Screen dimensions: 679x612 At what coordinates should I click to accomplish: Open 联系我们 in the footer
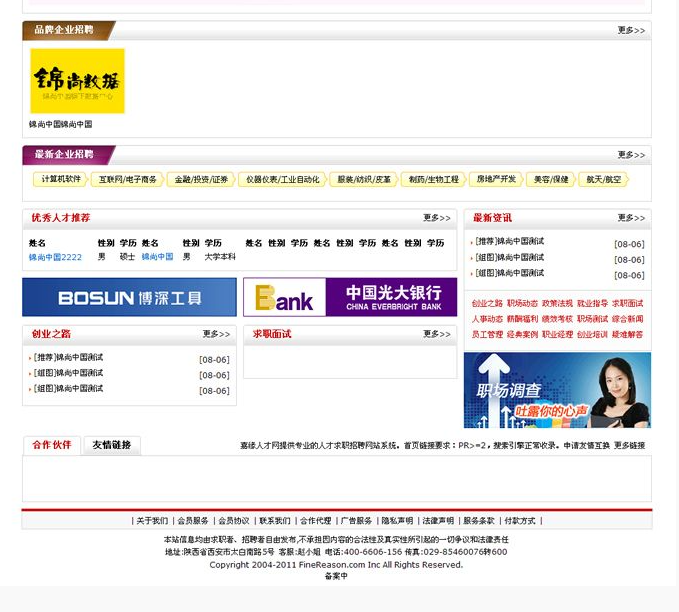point(275,521)
